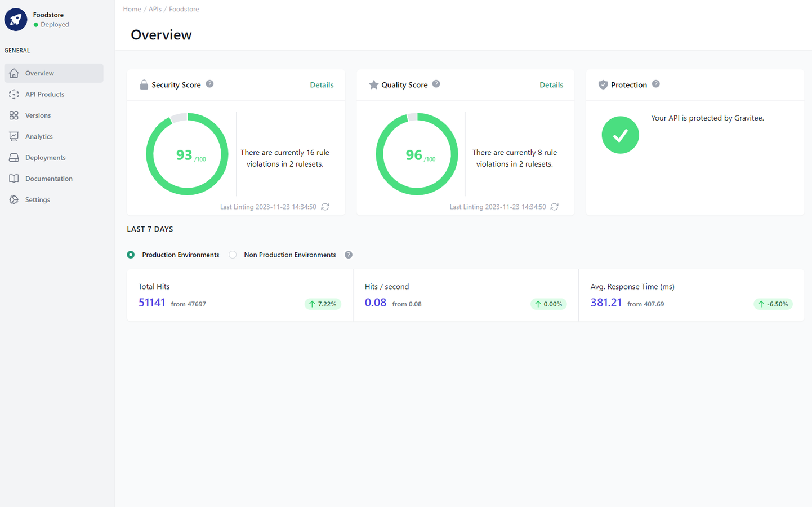Open Quality Score Details
812x507 pixels.
pos(551,84)
